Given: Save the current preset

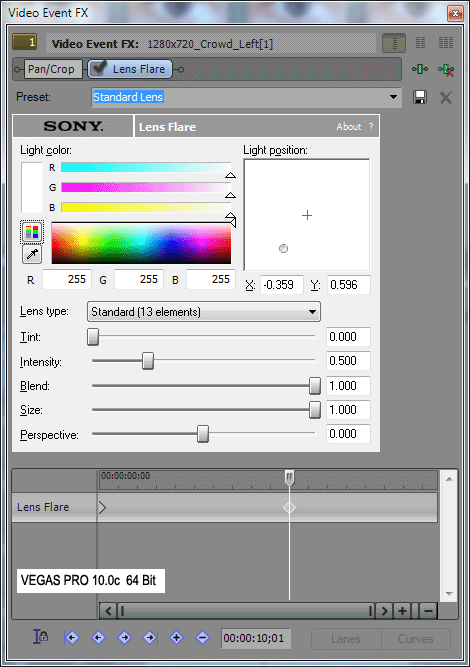Looking at the screenshot, I should [420, 97].
